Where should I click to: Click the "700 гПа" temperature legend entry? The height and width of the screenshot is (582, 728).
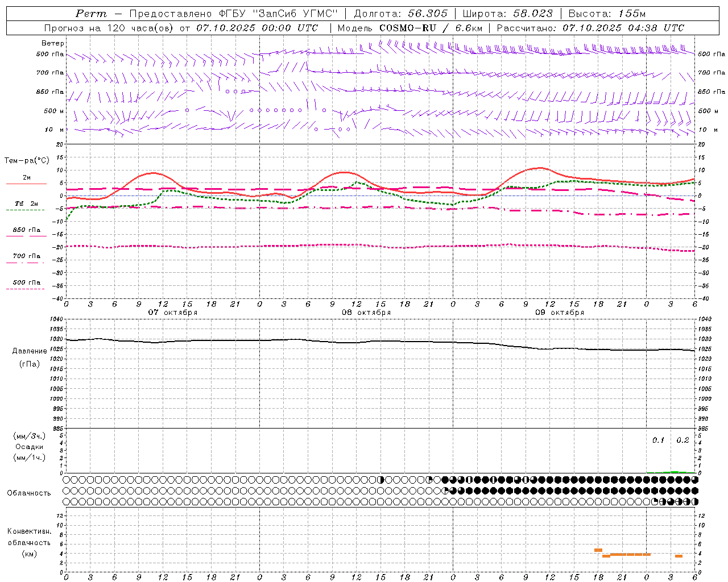click(27, 256)
